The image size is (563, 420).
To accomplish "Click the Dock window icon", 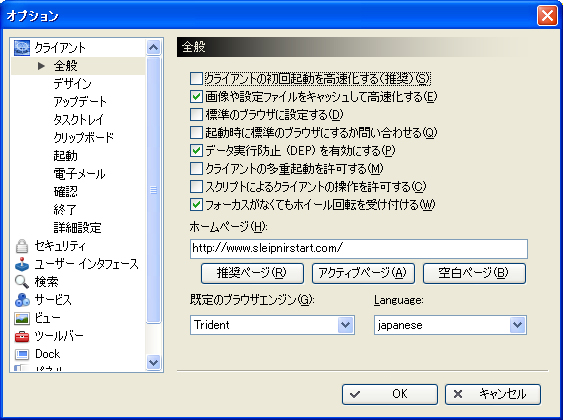I will coord(22,354).
